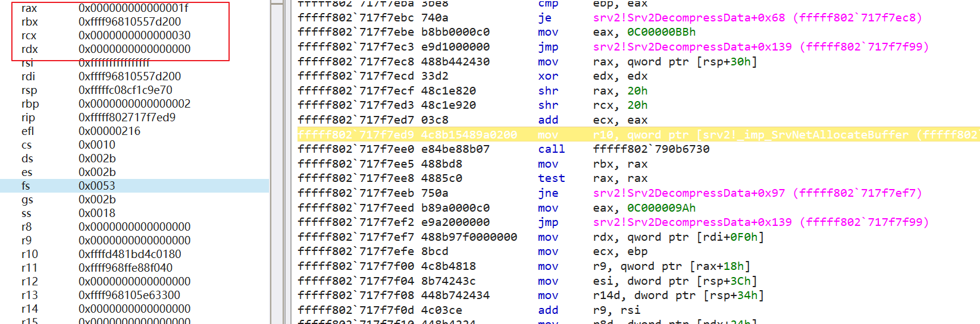The height and width of the screenshot is (324, 980).
Task: Select the ds register name
Action: pos(27,158)
